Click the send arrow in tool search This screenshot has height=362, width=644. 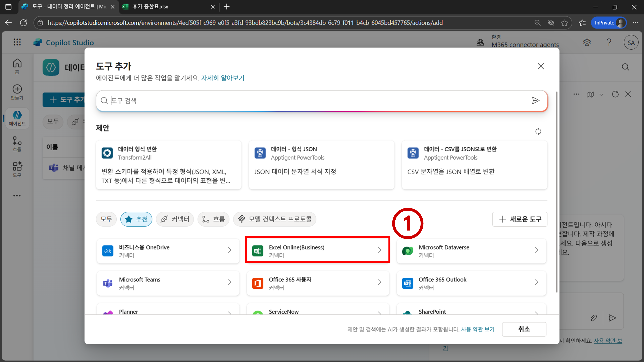click(535, 100)
